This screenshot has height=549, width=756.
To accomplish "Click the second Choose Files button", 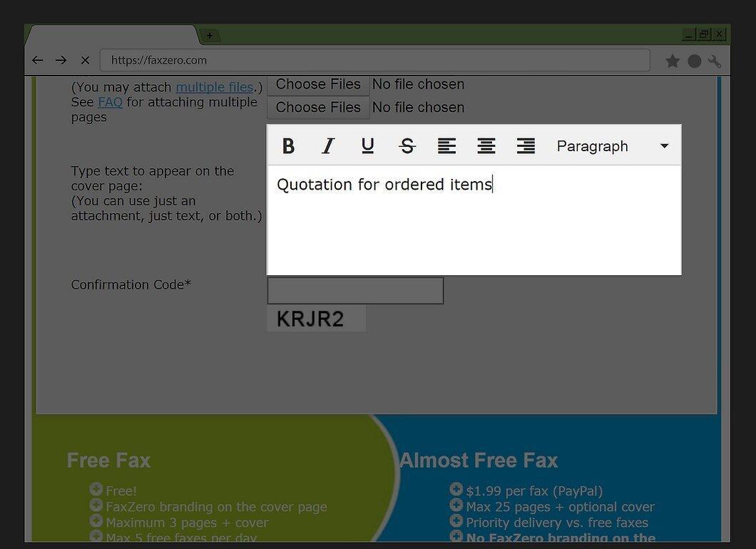I will click(x=318, y=107).
